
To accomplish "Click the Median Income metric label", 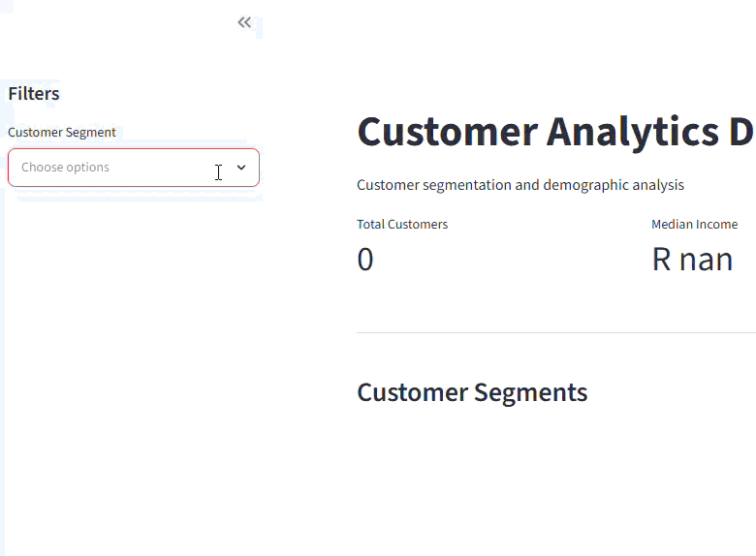I will click(x=694, y=225).
